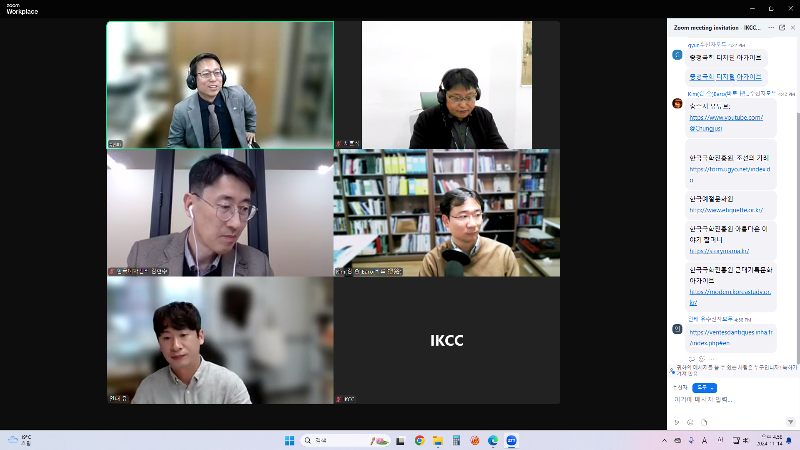The width and height of the screenshot is (800, 450).
Task: Click the send message arrow button
Action: coord(791,421)
